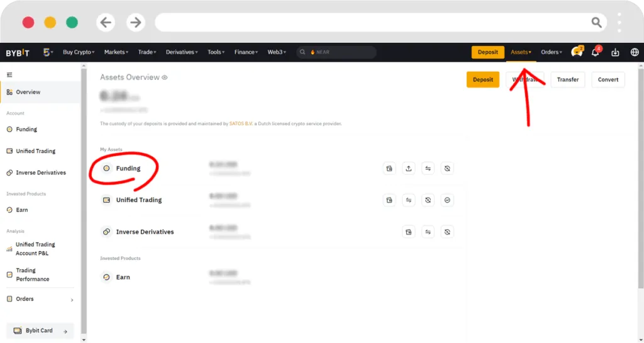Click the deposit wallet icon in Funding row
The height and width of the screenshot is (343, 644).
389,169
